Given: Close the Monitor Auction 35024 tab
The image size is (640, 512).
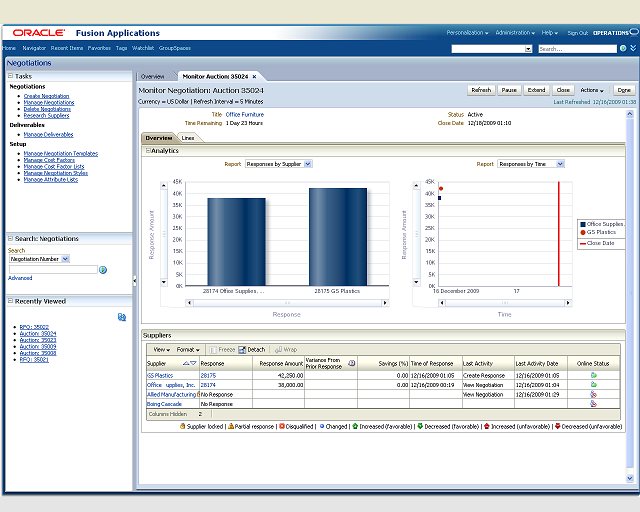Looking at the screenshot, I should tap(254, 76).
